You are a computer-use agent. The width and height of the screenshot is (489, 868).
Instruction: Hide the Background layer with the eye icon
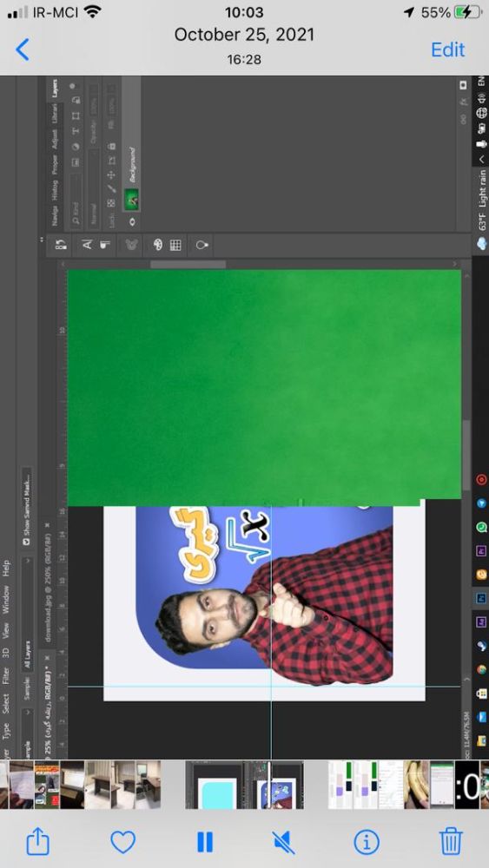(x=132, y=222)
